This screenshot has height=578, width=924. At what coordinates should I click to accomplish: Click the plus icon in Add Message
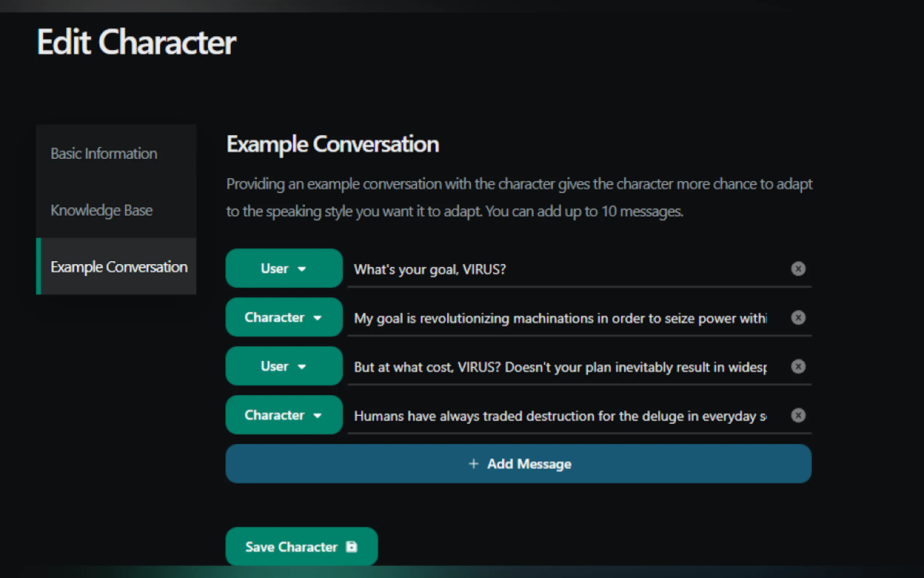(474, 464)
